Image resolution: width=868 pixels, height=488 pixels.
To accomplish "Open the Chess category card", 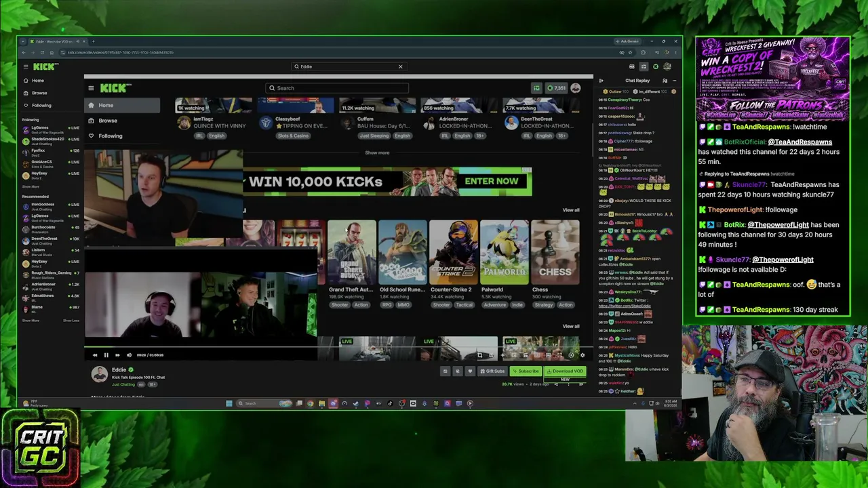I will click(x=555, y=252).
